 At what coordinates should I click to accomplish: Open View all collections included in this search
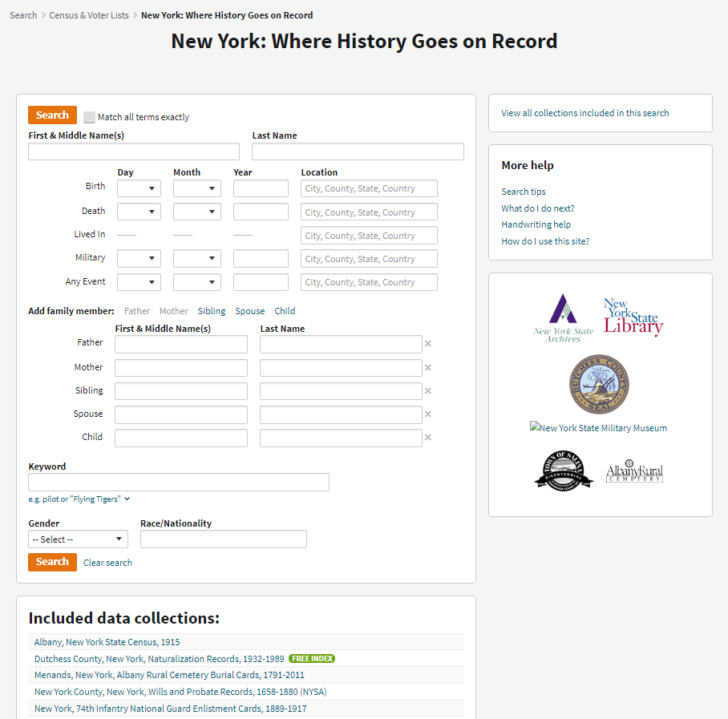(585, 113)
